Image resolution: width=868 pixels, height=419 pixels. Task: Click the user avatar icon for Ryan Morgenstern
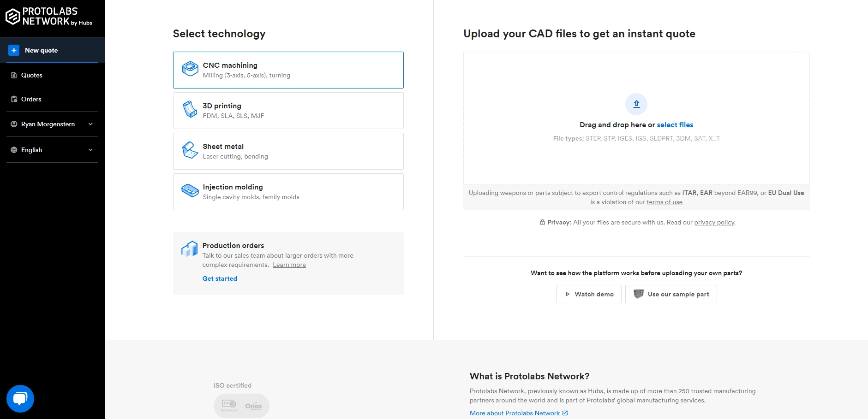pos(14,124)
